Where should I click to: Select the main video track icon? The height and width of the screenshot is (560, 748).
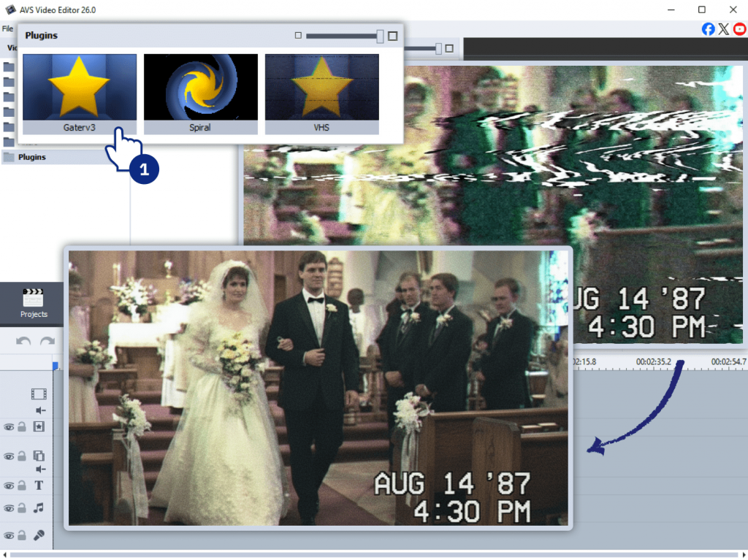pos(39,394)
